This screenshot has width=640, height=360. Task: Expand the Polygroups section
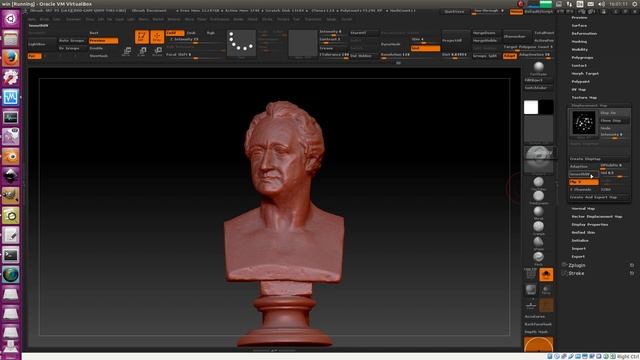[582, 58]
